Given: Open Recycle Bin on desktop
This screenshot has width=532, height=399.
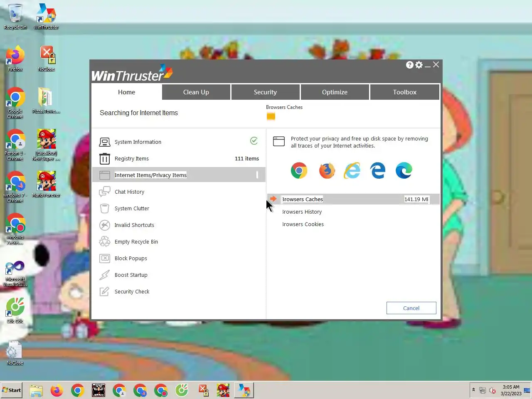Looking at the screenshot, I should click(x=15, y=17).
